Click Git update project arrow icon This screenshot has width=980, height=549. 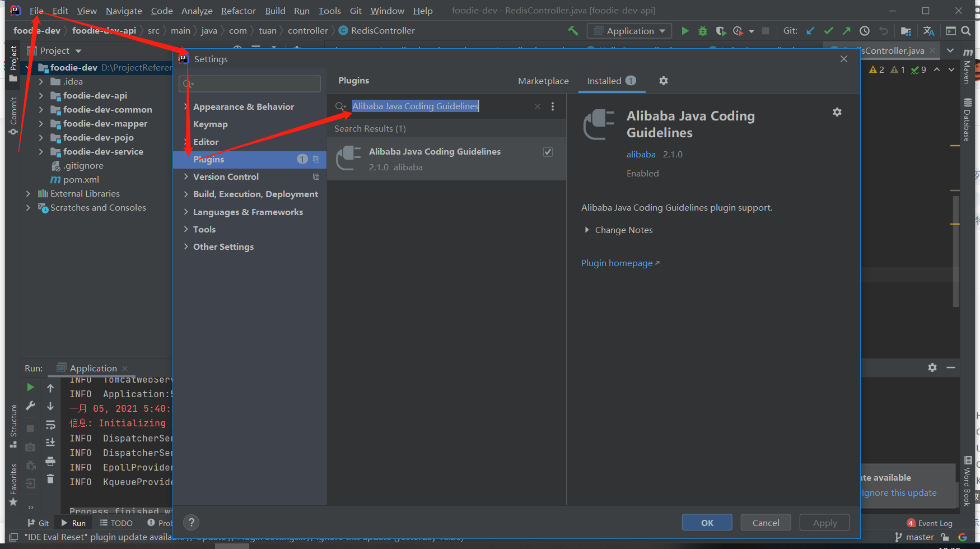pyautogui.click(x=810, y=31)
